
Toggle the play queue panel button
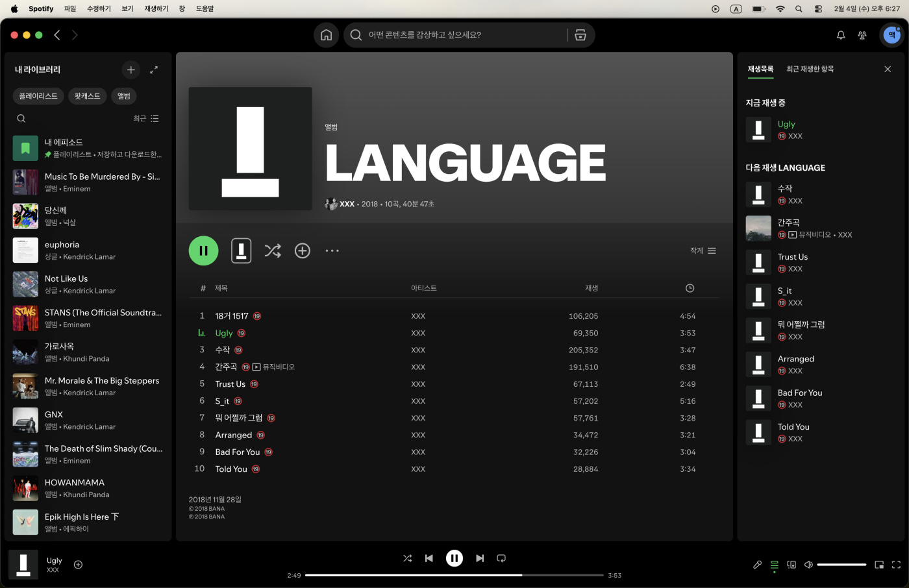[775, 565]
